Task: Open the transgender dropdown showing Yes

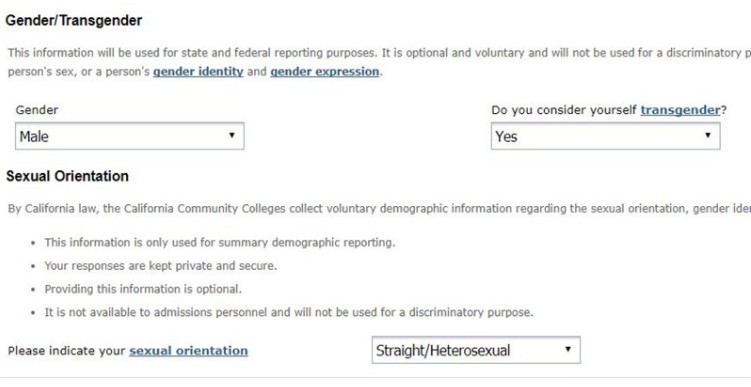Action: (605, 136)
